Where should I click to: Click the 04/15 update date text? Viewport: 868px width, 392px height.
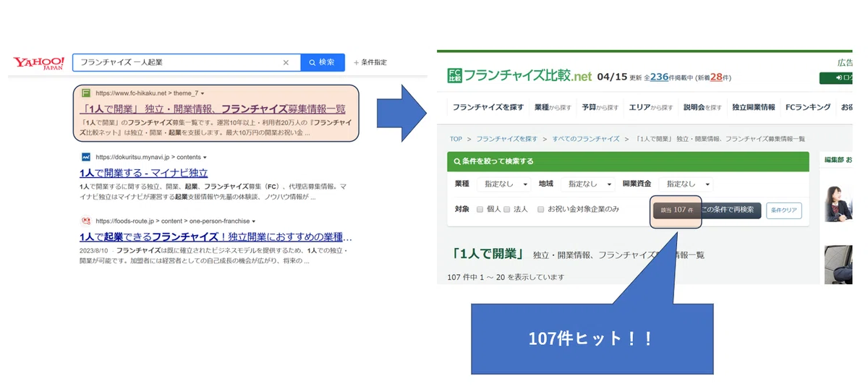(613, 76)
